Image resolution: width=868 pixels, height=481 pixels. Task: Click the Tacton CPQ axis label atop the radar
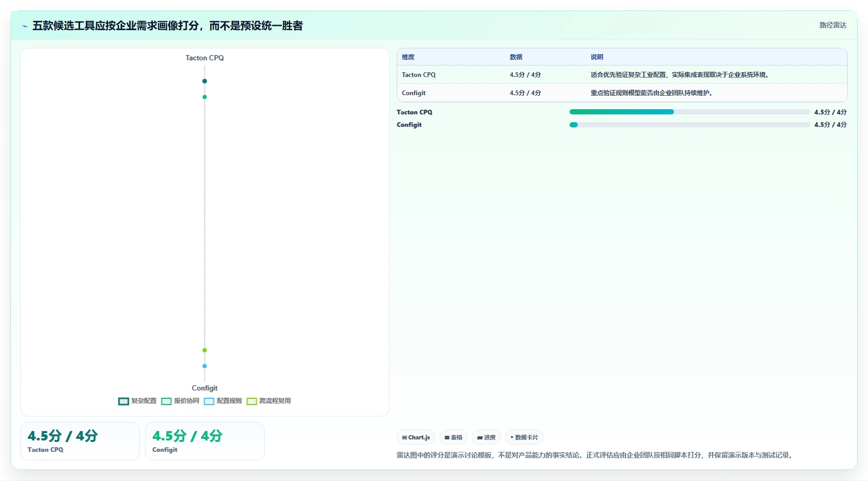204,58
